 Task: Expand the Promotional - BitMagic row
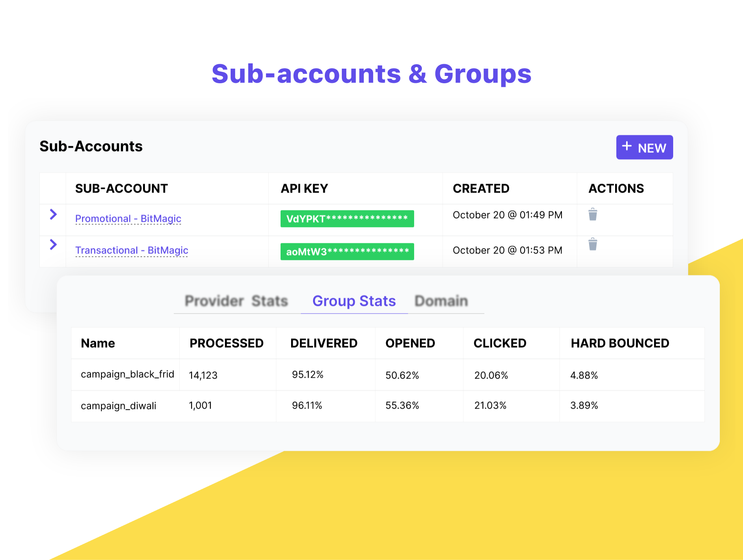coord(53,215)
